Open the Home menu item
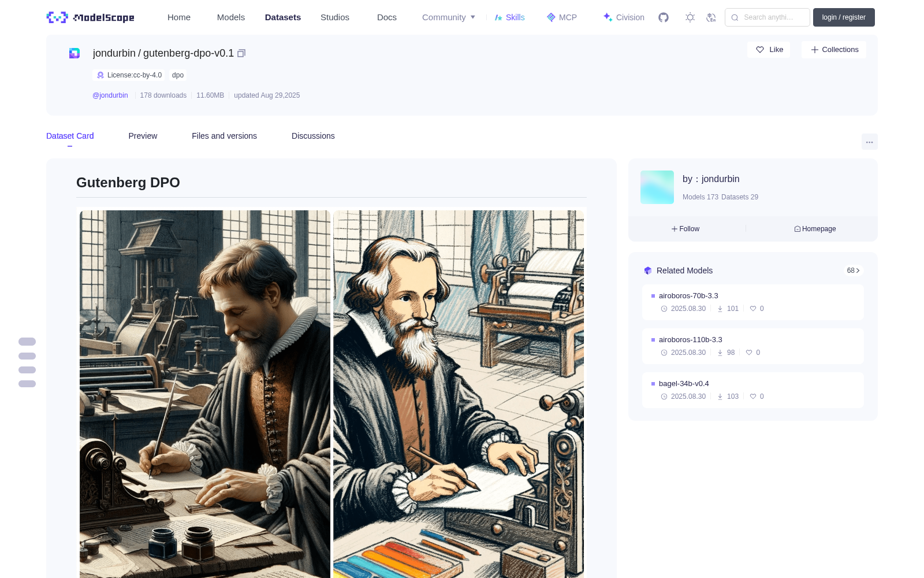This screenshot has width=924, height=578. [179, 17]
